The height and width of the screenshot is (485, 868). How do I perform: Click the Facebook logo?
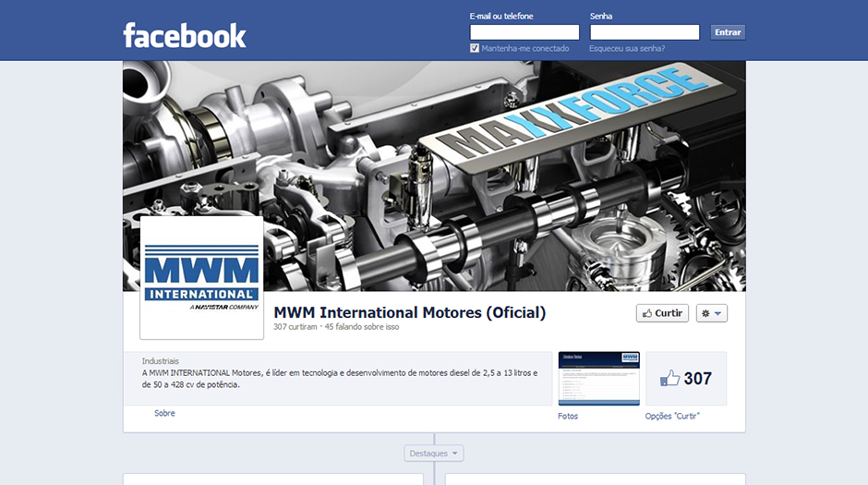(185, 35)
